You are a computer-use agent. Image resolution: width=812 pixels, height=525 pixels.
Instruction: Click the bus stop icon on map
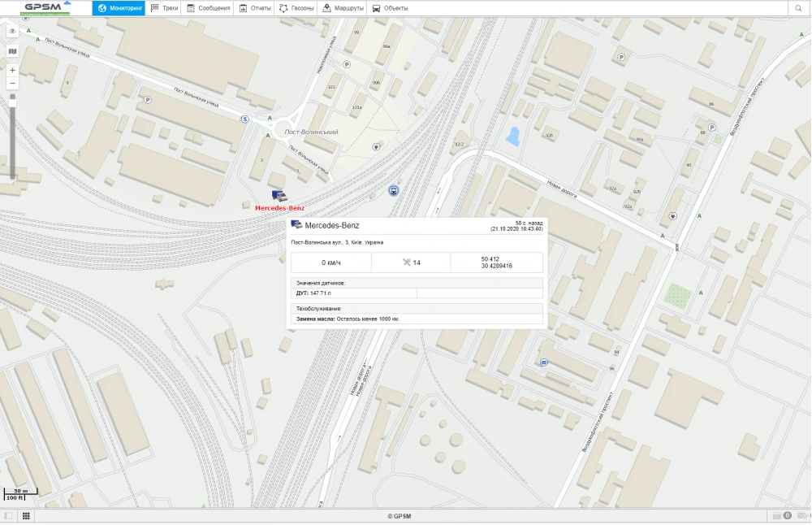point(394,191)
